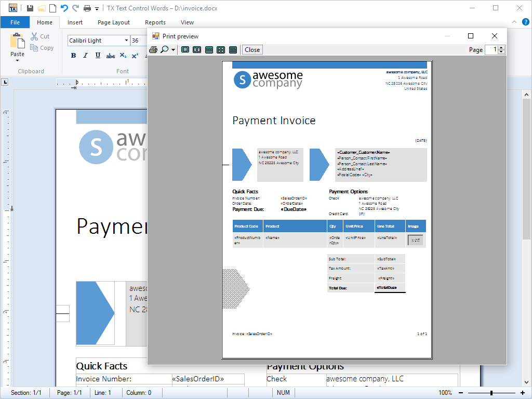532x399 pixels.
Task: Open the blue File menu button
Action: [x=15, y=22]
